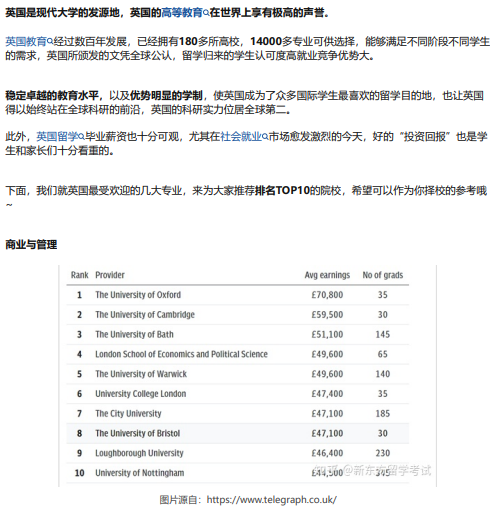Click the "Avg earnings" column header
This screenshot has height=519, width=494.
click(327, 275)
